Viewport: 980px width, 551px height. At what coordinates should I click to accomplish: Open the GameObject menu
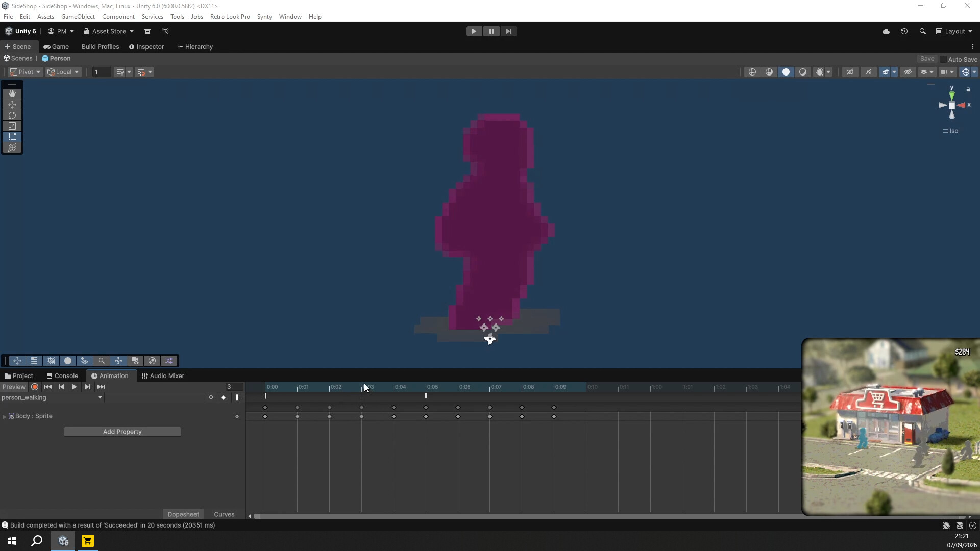78,17
